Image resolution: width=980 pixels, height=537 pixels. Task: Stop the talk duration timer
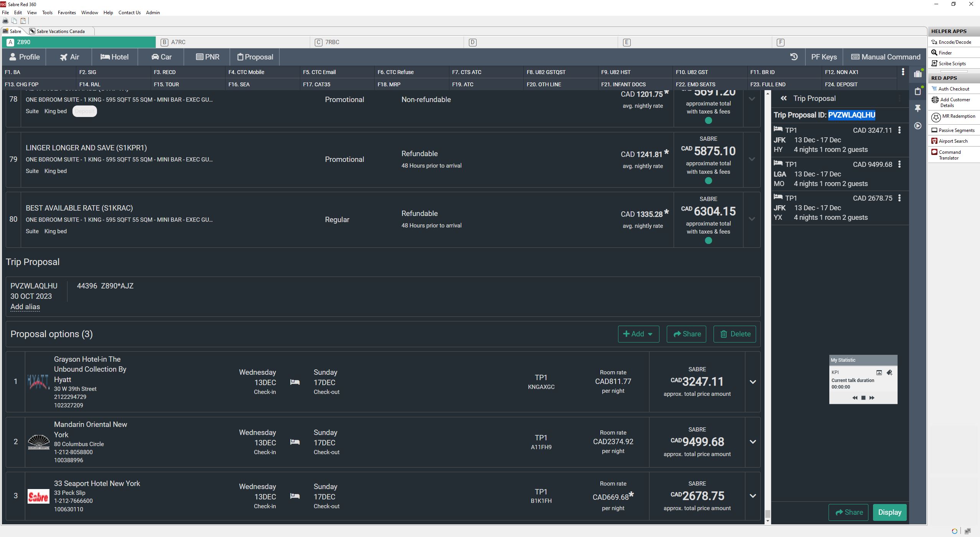pyautogui.click(x=863, y=398)
